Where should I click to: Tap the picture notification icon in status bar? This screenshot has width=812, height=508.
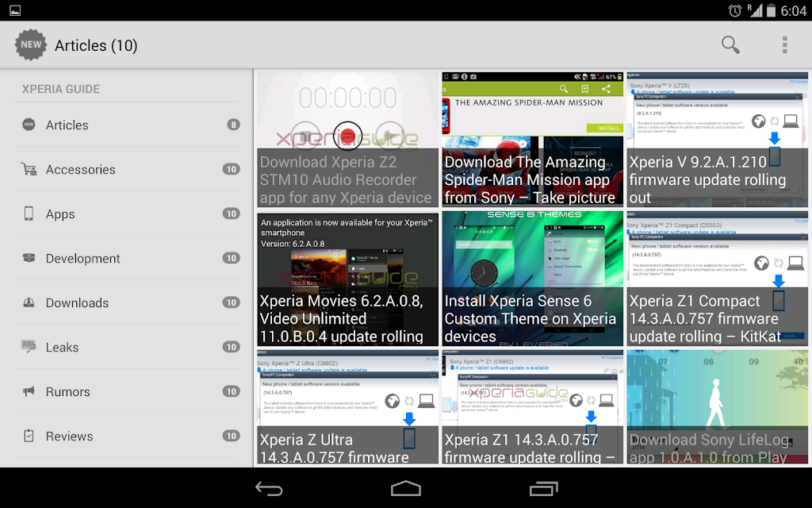click(15, 10)
